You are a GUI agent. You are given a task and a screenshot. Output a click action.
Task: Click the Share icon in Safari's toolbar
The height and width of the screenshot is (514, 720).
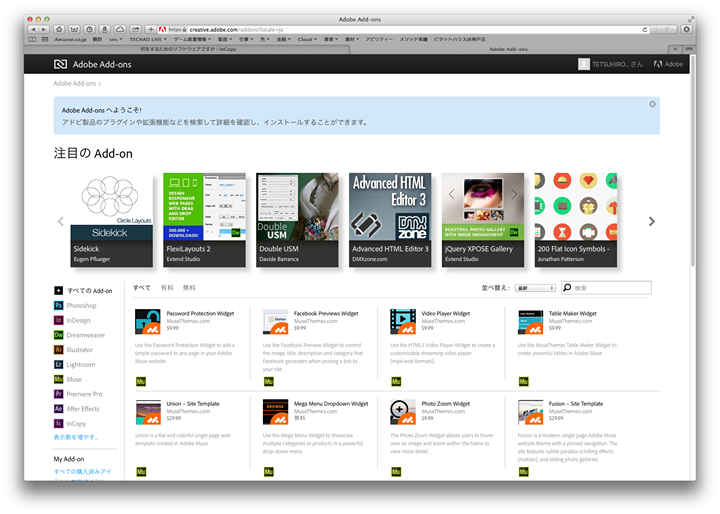[x=135, y=29]
